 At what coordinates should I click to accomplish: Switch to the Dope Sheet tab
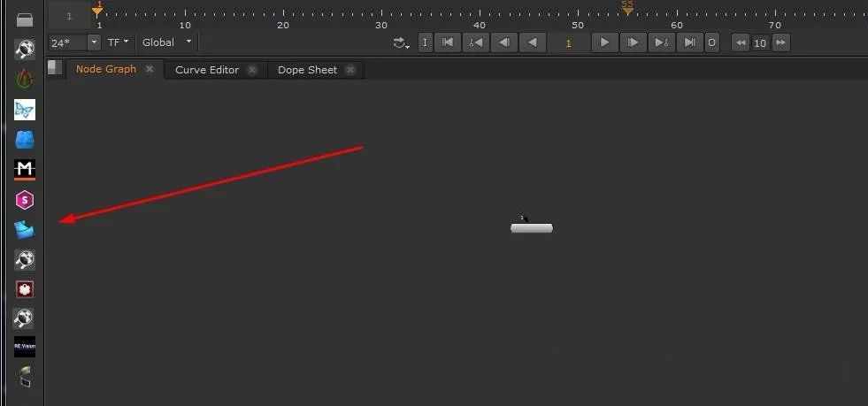[x=307, y=70]
